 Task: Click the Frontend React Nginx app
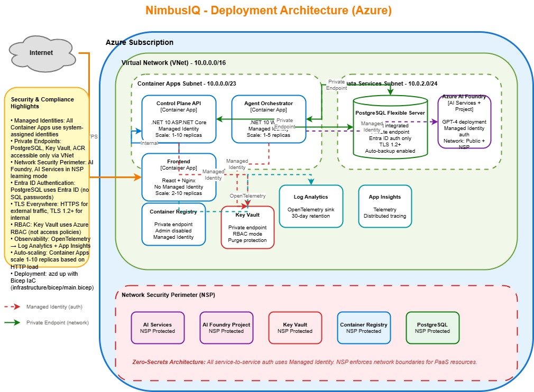click(178, 177)
